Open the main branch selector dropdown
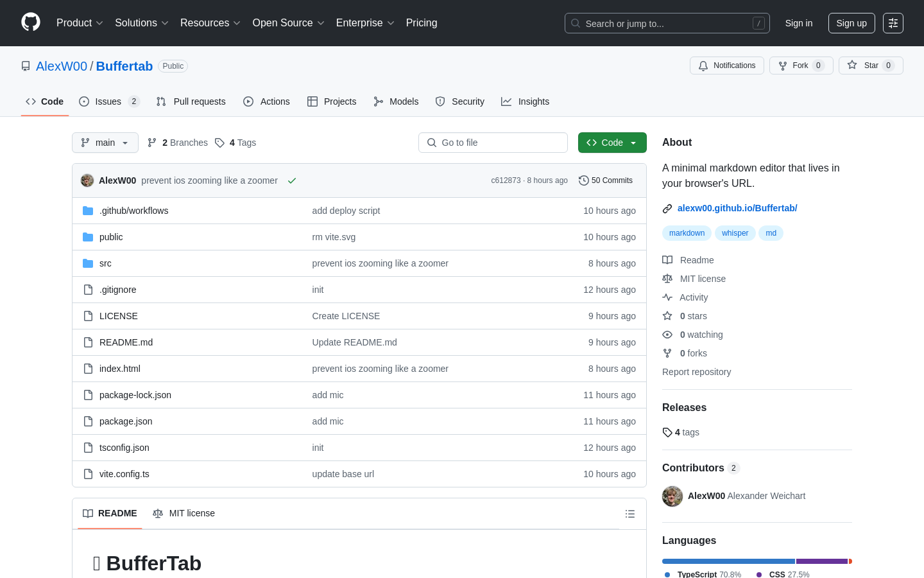The height and width of the screenshot is (578, 924). (105, 143)
